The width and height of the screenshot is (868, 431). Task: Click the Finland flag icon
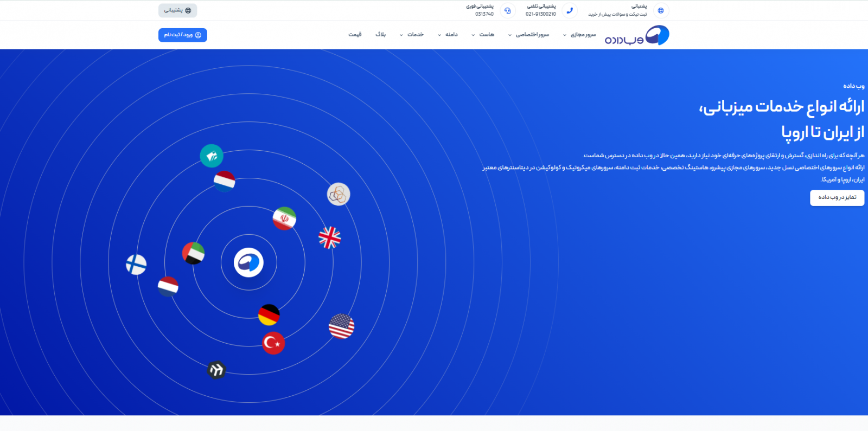coord(136,265)
